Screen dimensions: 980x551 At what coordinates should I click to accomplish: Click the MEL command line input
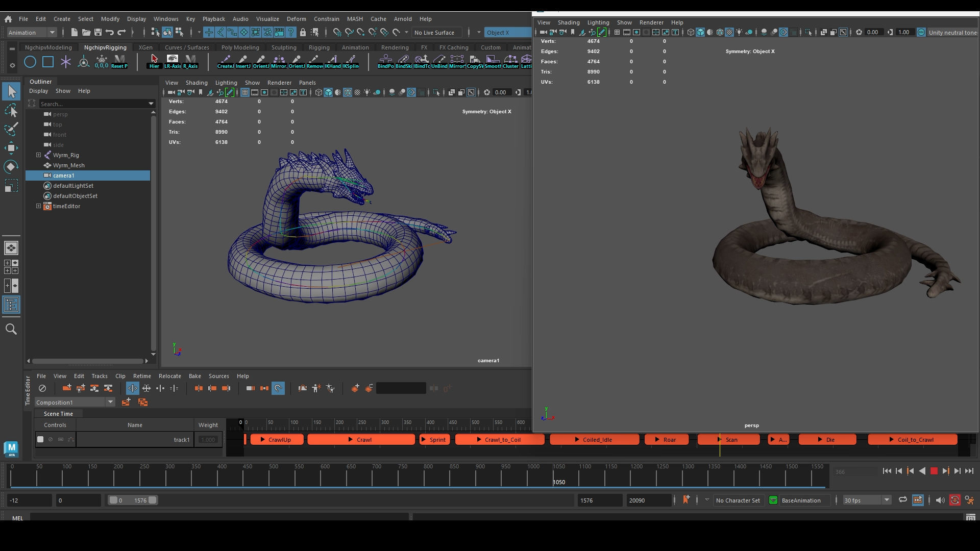point(219,518)
